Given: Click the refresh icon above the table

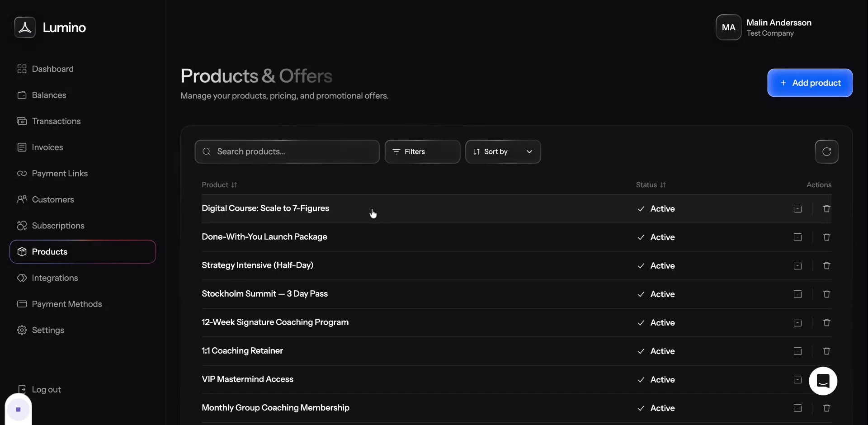Looking at the screenshot, I should coord(826,151).
